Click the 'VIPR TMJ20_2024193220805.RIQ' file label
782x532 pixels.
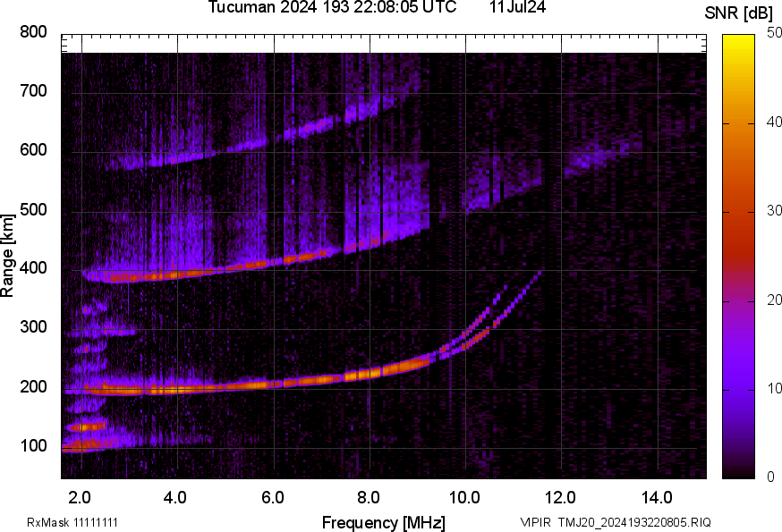[616, 522]
